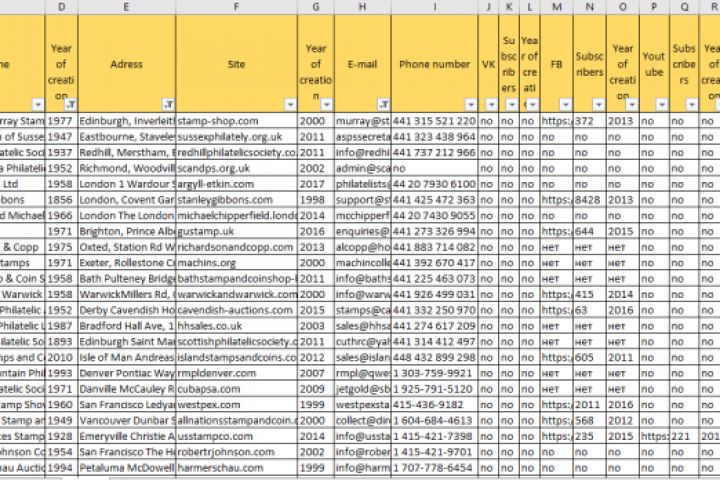The image size is (720, 480).
Task: Select cell 'usstampco.com'
Action: (x=236, y=436)
